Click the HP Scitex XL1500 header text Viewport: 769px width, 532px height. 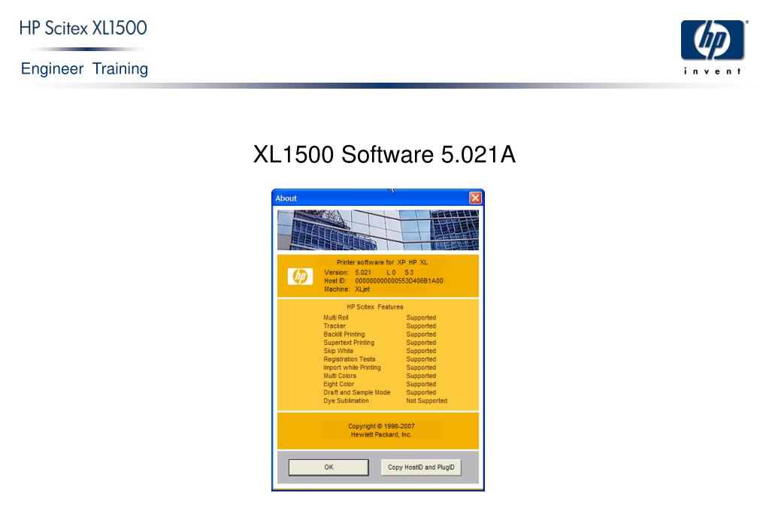(83, 28)
